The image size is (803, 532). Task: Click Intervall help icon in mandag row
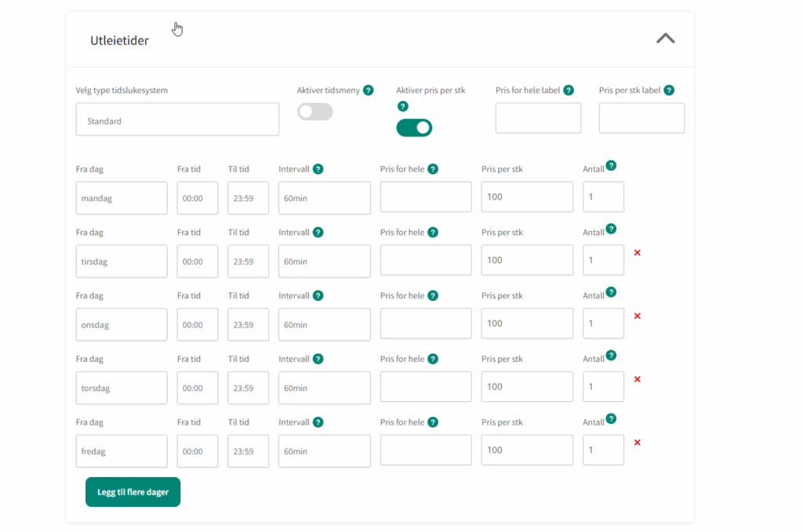[318, 168]
